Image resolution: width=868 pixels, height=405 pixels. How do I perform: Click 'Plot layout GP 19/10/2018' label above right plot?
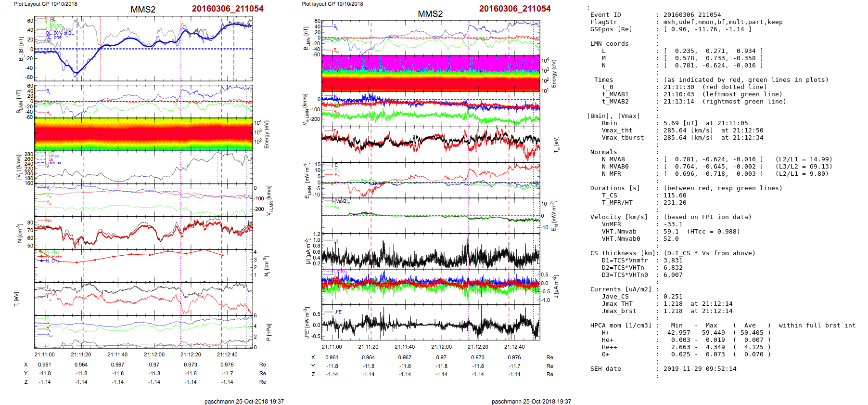pyautogui.click(x=332, y=4)
